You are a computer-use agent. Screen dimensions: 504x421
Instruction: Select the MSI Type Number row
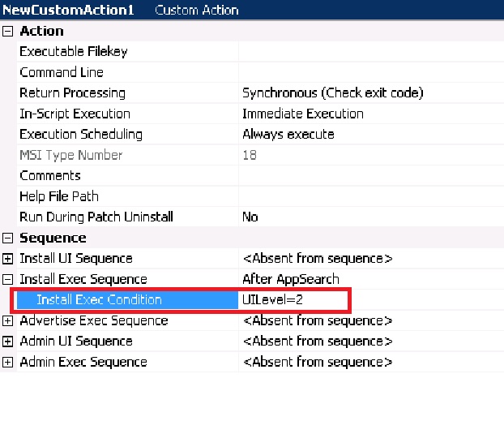click(x=70, y=155)
